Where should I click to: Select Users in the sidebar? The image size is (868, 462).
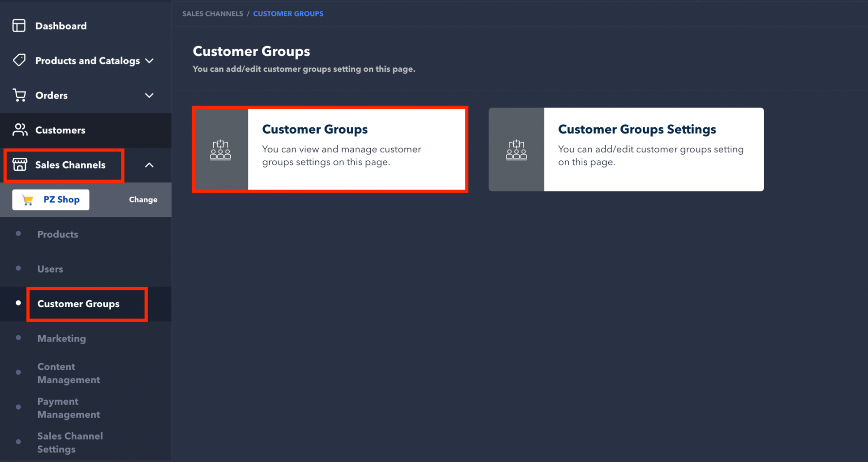(x=50, y=269)
